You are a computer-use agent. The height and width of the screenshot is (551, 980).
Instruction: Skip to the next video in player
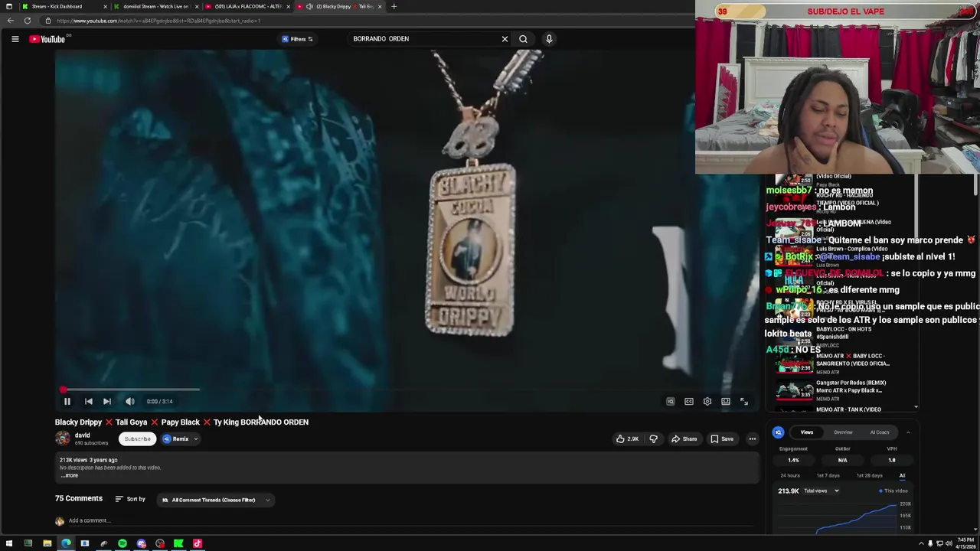coord(107,401)
